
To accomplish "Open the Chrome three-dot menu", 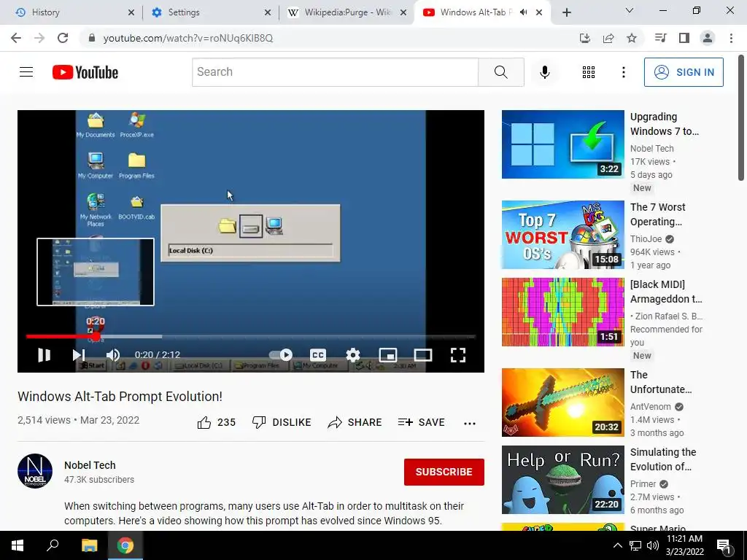I will [x=731, y=38].
